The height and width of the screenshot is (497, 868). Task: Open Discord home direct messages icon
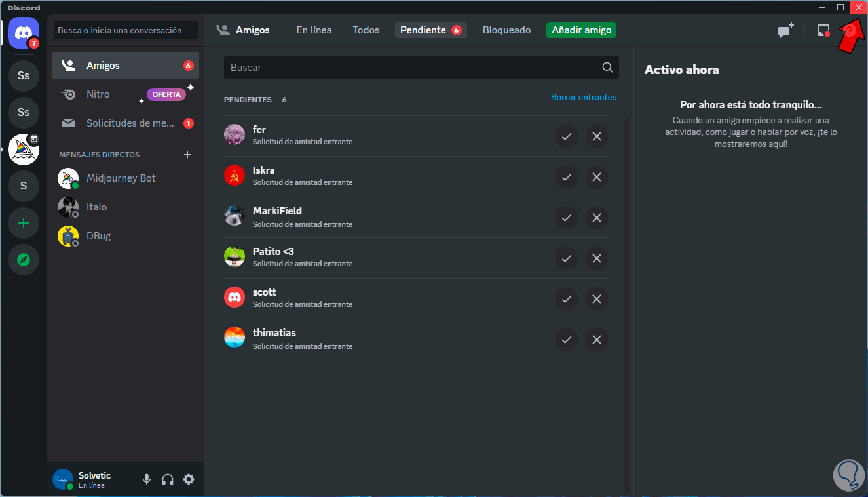click(24, 32)
